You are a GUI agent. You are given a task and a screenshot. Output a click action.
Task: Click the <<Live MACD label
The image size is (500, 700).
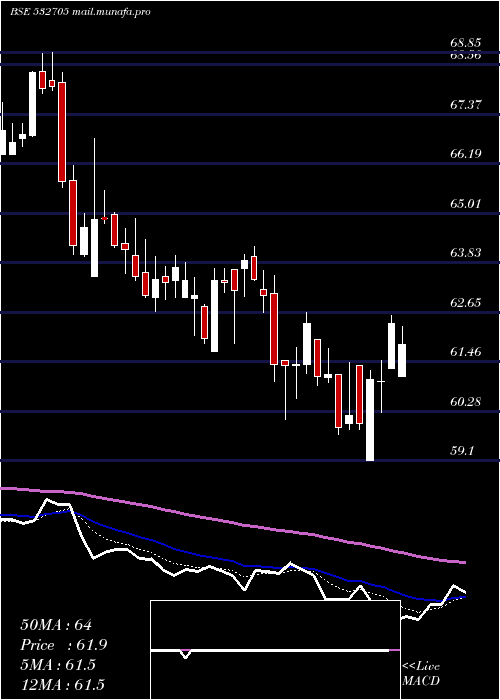click(x=421, y=674)
